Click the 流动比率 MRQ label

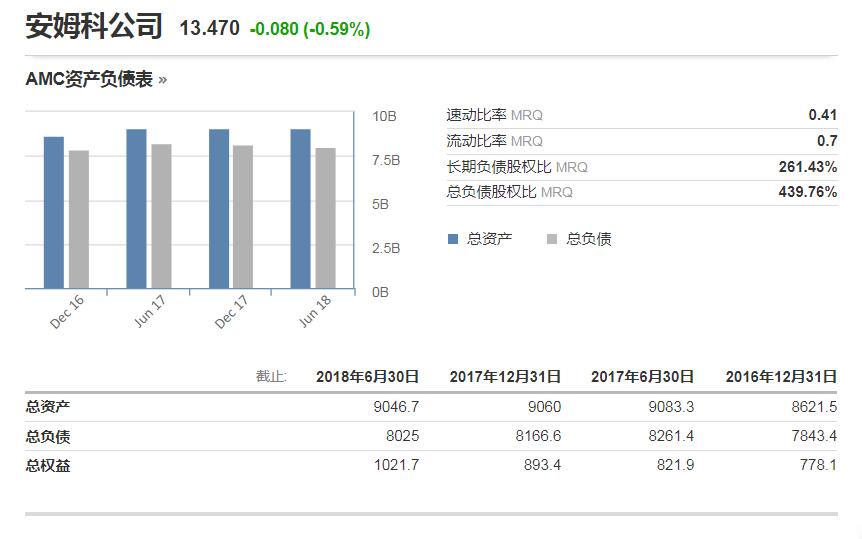494,141
